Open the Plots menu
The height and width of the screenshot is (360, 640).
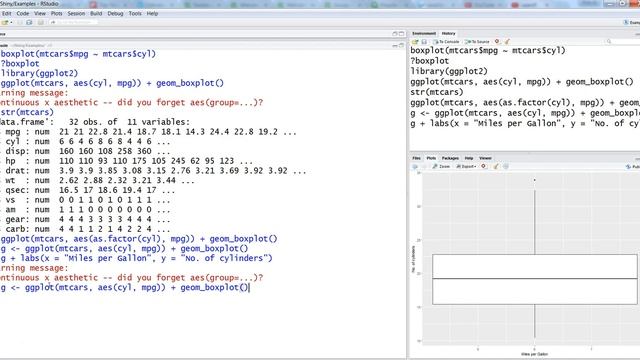click(56, 13)
